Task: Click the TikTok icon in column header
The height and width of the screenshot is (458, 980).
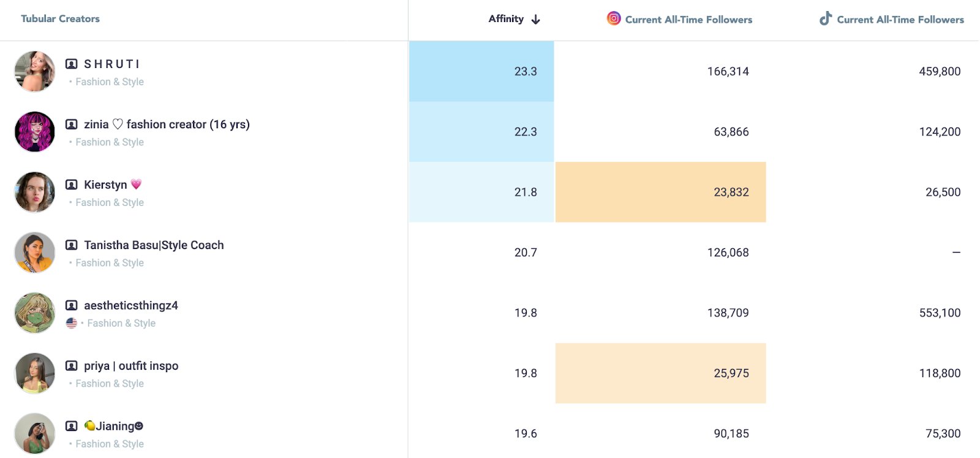Action: tap(826, 18)
